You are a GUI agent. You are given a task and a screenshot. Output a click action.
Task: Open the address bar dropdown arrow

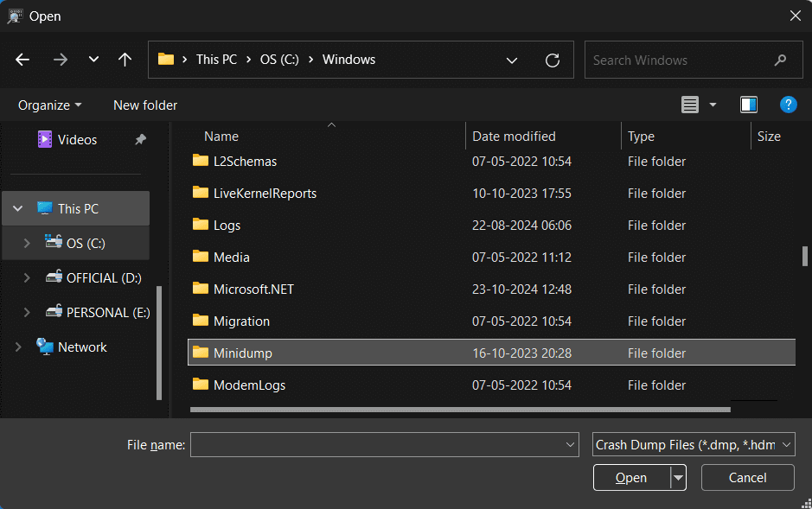[x=512, y=60]
